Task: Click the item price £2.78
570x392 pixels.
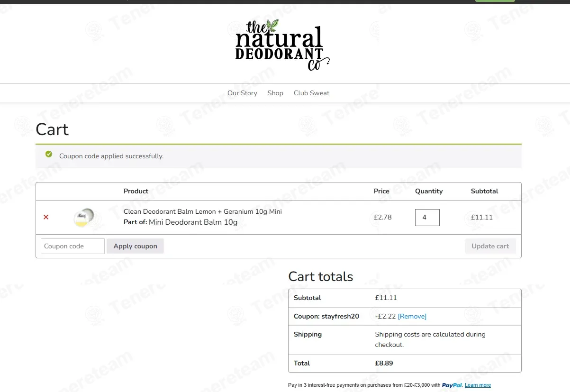Action: (x=383, y=217)
